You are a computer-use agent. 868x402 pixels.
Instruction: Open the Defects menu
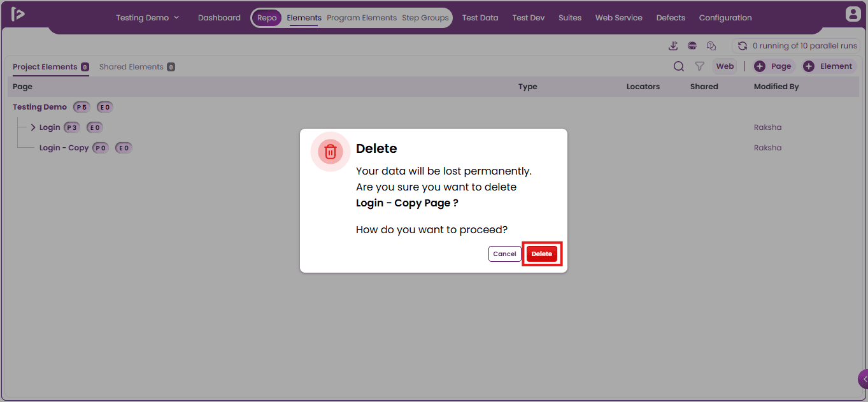[671, 18]
